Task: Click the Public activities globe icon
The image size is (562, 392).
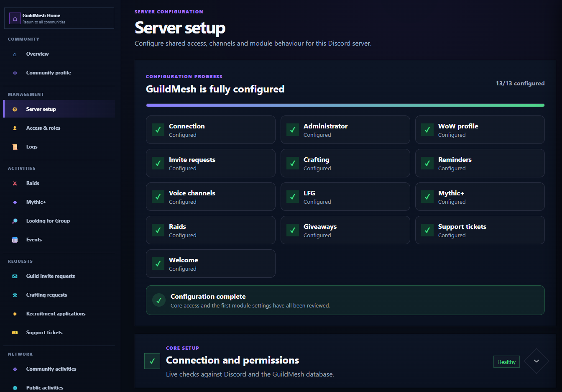Action: click(15, 388)
